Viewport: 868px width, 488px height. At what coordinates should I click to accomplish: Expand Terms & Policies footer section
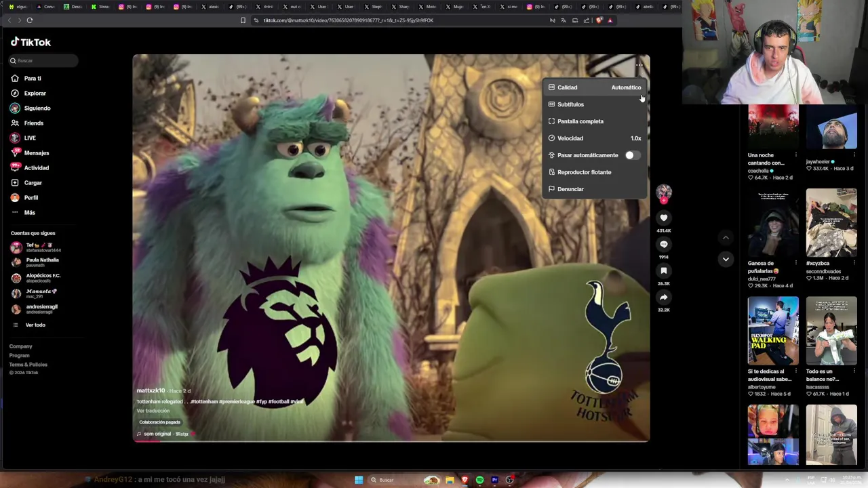(28, 364)
